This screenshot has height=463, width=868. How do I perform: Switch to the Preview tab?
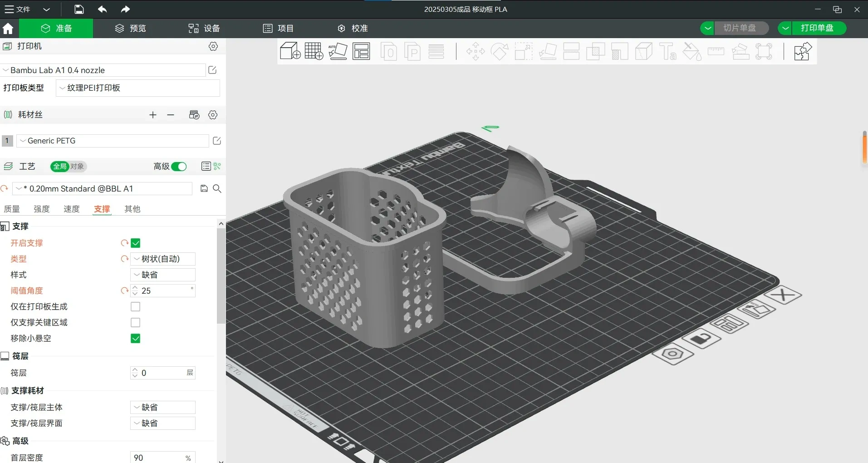click(131, 28)
